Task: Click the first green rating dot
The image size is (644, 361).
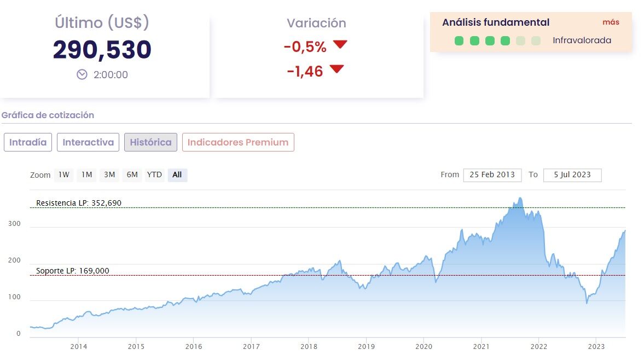Action: 459,40
